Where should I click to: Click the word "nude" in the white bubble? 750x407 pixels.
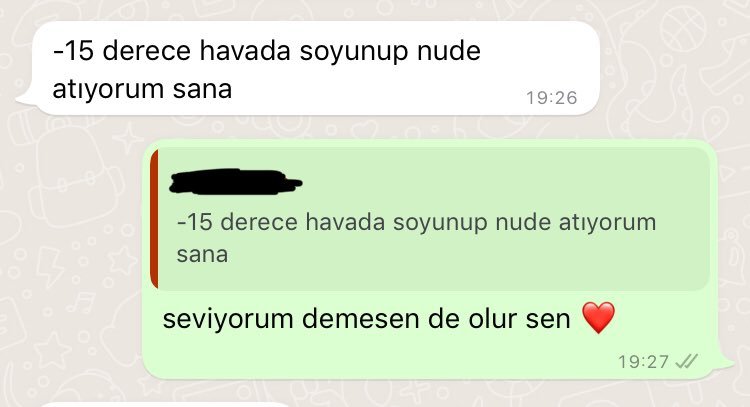449,50
